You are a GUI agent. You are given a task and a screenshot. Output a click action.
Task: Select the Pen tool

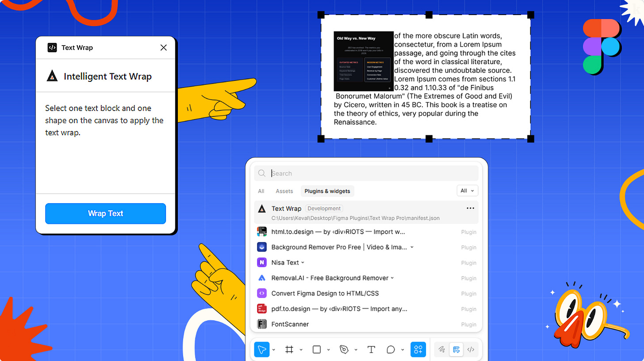(344, 349)
